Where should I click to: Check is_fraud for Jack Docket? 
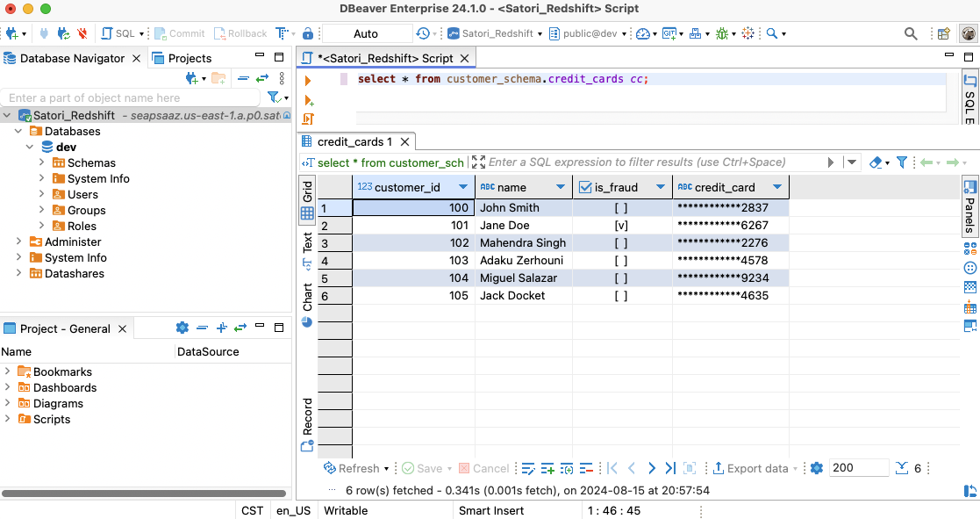click(x=621, y=296)
